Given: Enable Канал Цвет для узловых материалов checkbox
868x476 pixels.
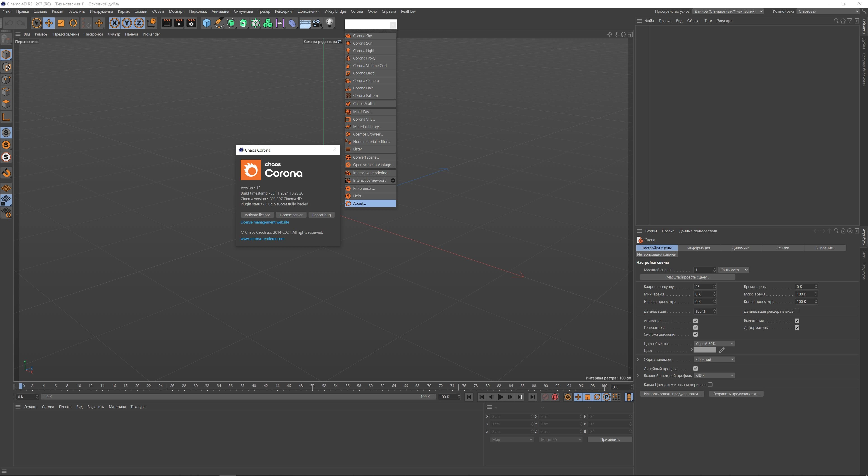Looking at the screenshot, I should click(x=710, y=385).
